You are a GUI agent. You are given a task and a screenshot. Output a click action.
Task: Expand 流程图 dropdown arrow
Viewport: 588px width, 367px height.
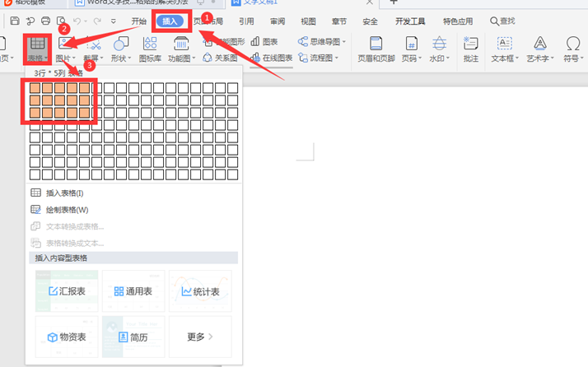[336, 58]
